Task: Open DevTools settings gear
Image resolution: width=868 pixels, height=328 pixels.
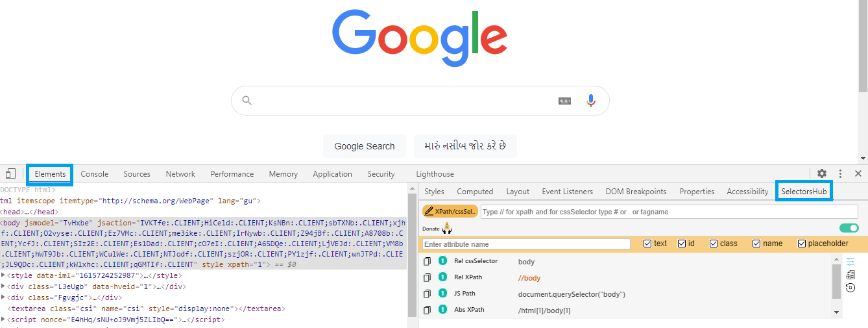Action: click(x=822, y=173)
